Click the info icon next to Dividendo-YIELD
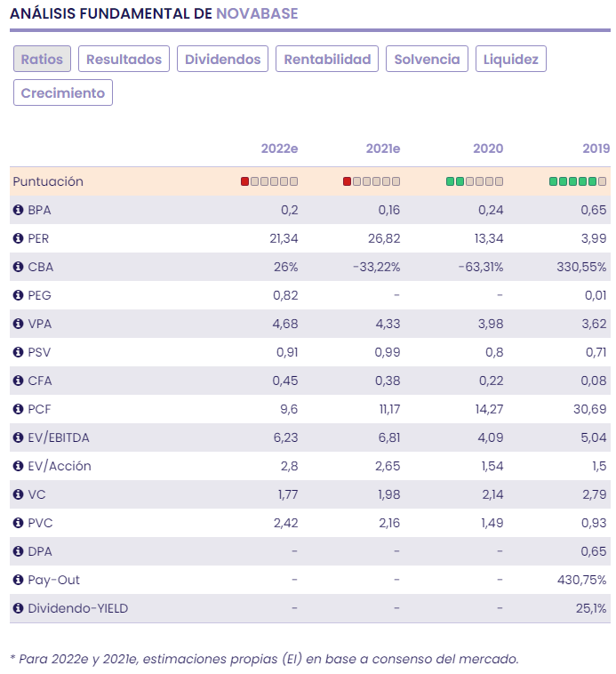 click(x=18, y=608)
